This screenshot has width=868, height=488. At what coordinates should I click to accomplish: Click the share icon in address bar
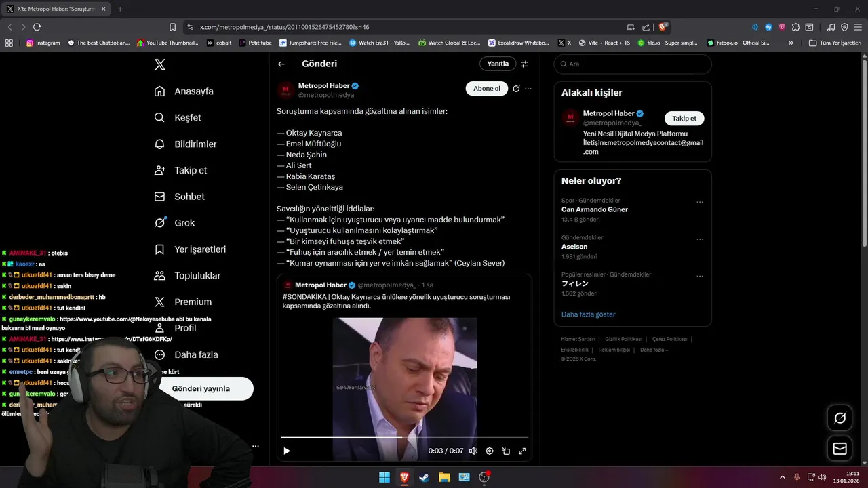[x=648, y=27]
